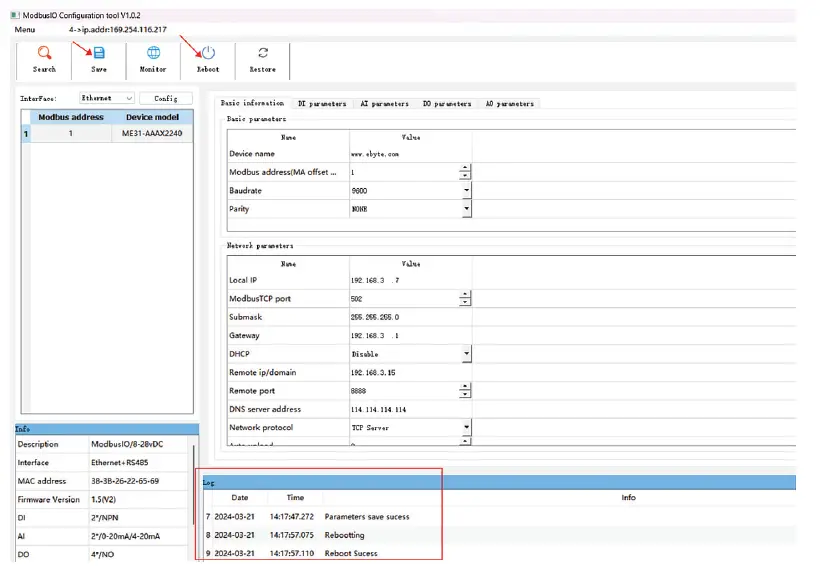This screenshot has height=574, width=832.
Task: Click the Save disk icon
Action: 99,53
